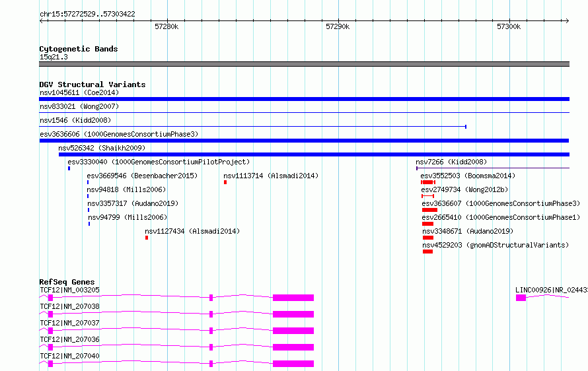
Task: Click the large exon of TCF12|NM_207040
Action: point(293,364)
